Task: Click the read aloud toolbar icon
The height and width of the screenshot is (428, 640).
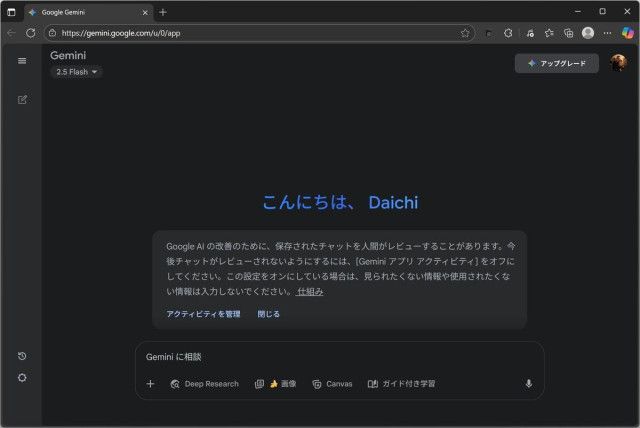Action: tap(530, 33)
